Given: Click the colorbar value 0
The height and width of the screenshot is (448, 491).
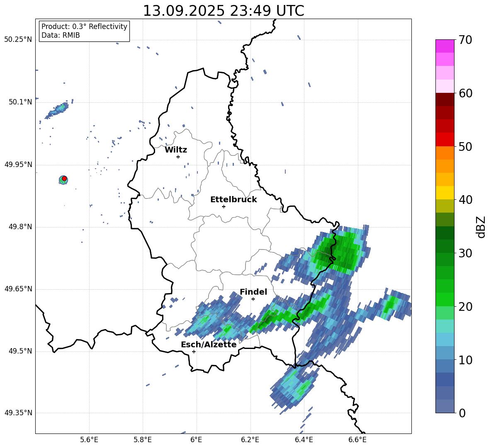Looking at the screenshot, I should click(x=462, y=413).
